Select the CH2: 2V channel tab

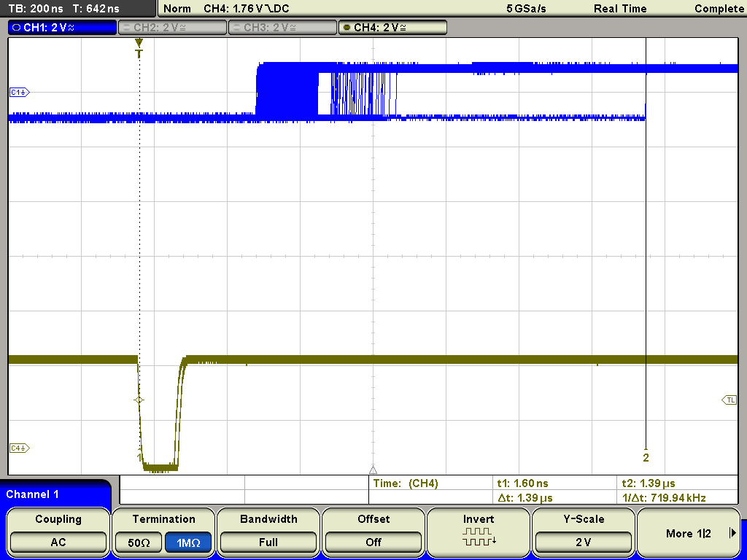click(x=172, y=28)
